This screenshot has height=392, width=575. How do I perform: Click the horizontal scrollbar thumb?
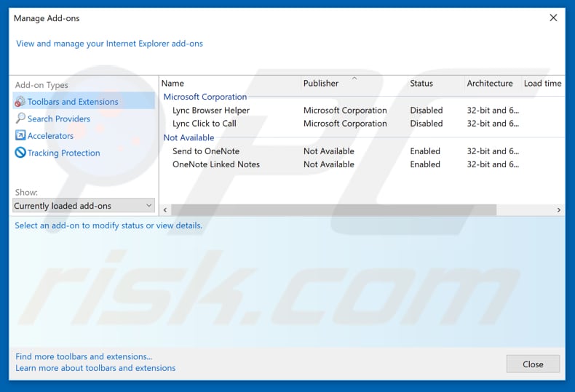(333, 210)
